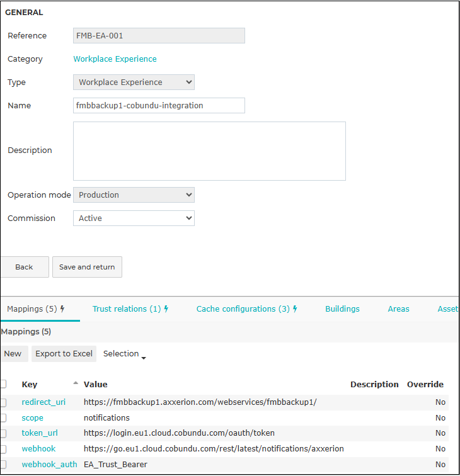Sort by the Override column header
This screenshot has width=460, height=476.
click(425, 384)
